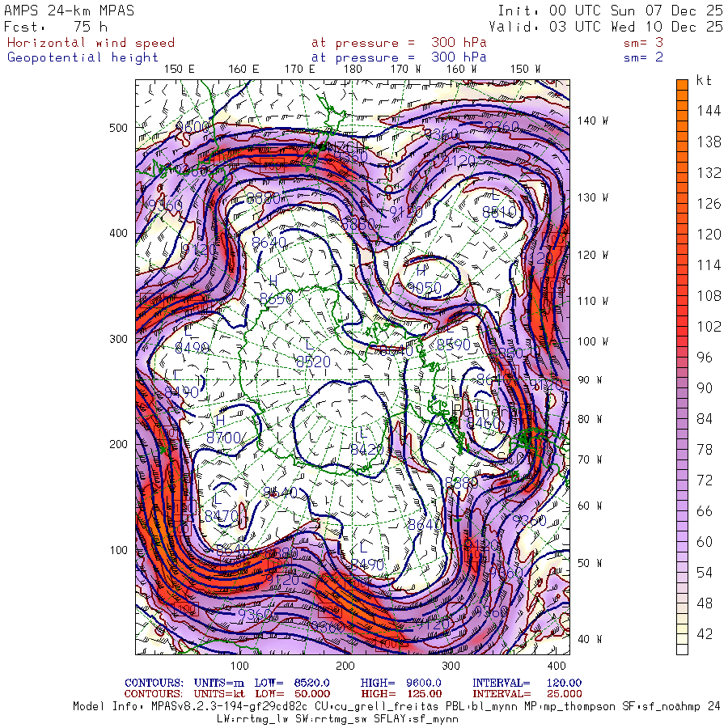Click the '140 W' longitude label
The image size is (728, 728).
click(592, 121)
